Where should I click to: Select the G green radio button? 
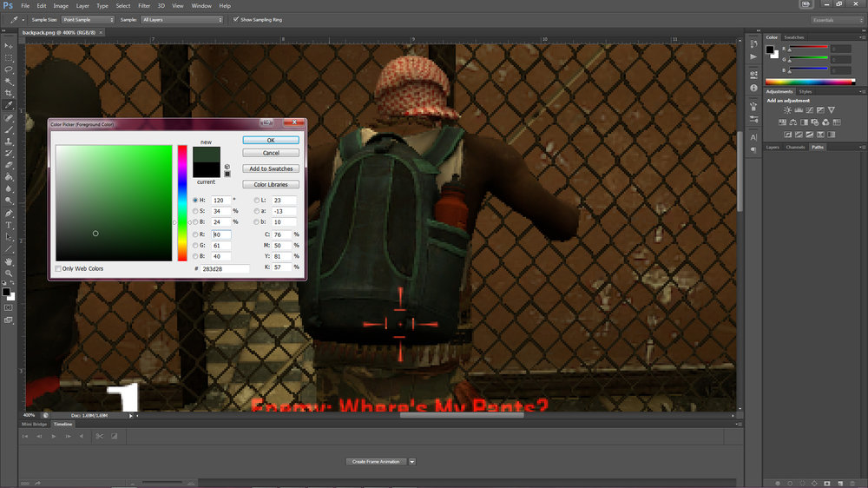tap(194, 246)
